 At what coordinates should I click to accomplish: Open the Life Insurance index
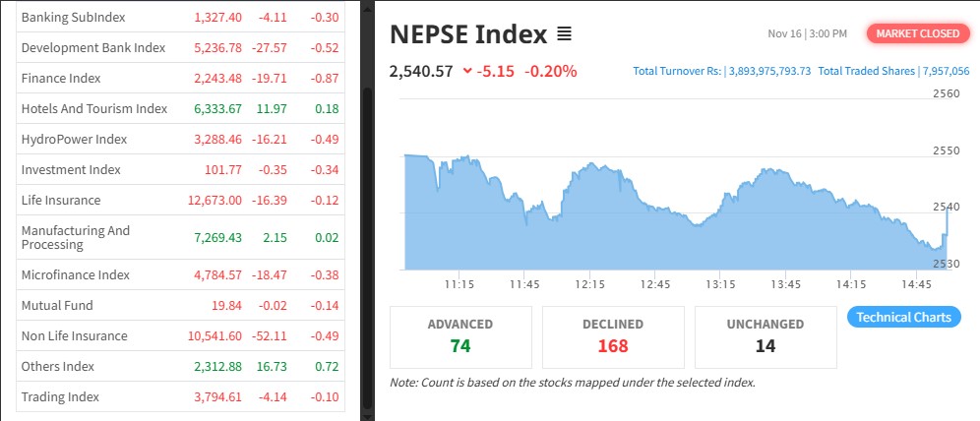(x=61, y=201)
